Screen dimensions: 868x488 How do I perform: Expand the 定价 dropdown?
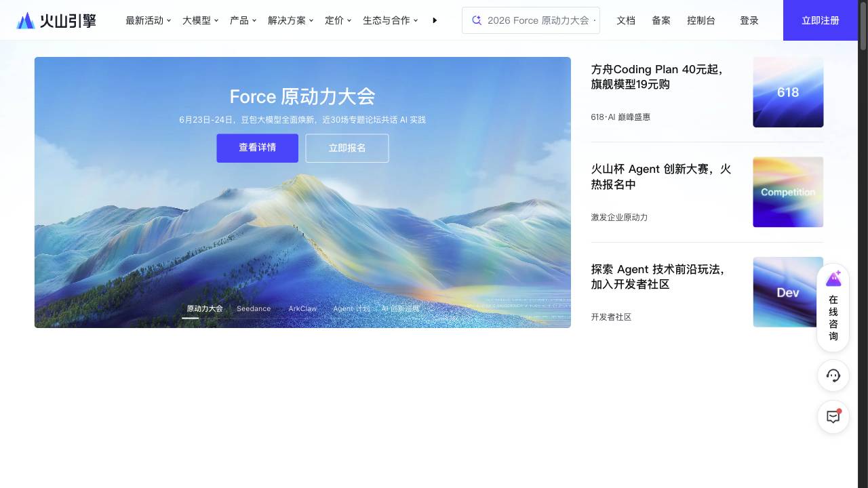[x=338, y=20]
